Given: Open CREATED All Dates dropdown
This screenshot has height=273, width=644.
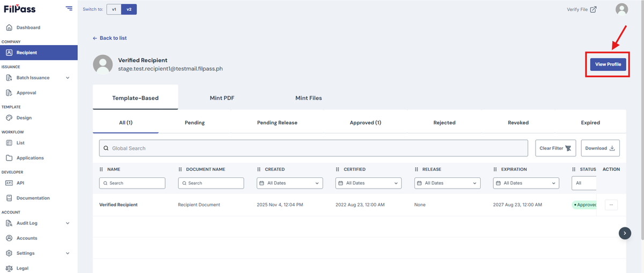Looking at the screenshot, I should (x=290, y=183).
